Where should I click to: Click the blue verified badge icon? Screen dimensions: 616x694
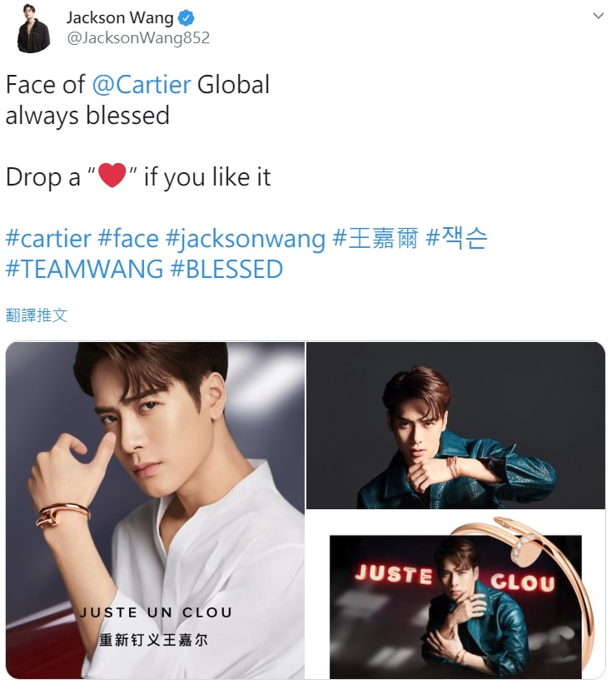(186, 18)
